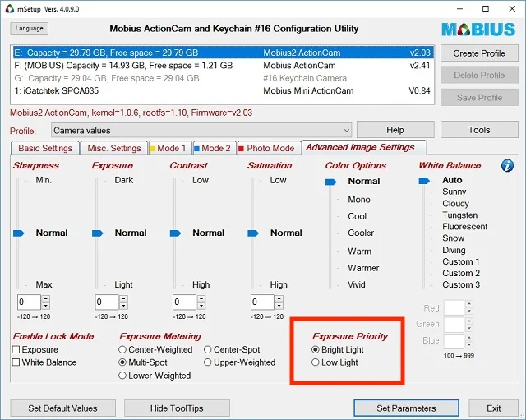Click Set Default Values
526x420 pixels.
coord(62,408)
